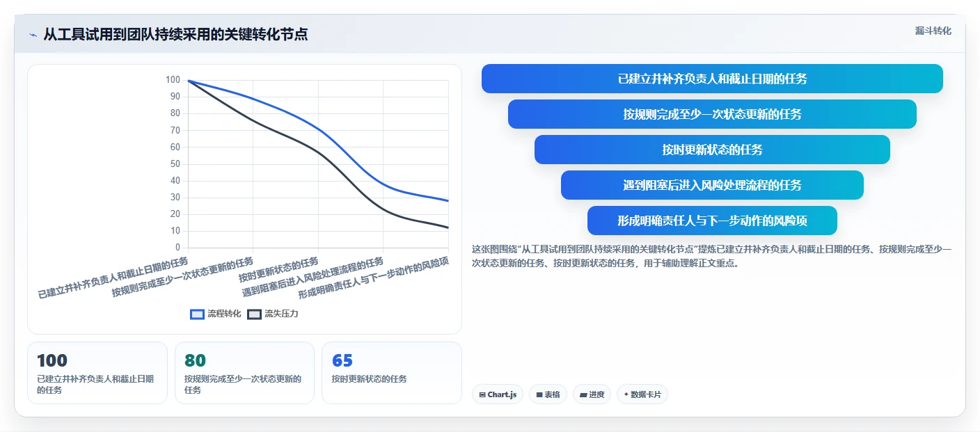The height and width of the screenshot is (432, 980).
Task: Click the 进度 tag
Action: 592,394
